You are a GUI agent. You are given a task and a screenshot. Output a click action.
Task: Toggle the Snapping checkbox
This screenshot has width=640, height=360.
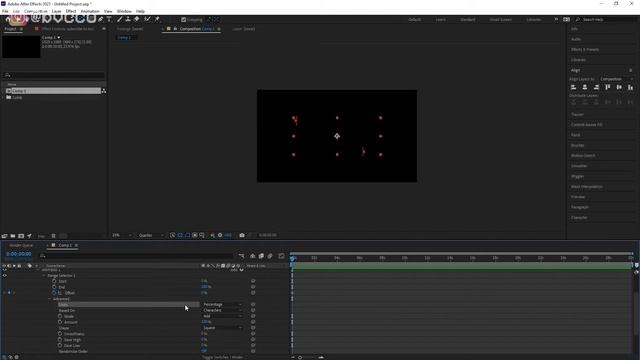pos(184,20)
